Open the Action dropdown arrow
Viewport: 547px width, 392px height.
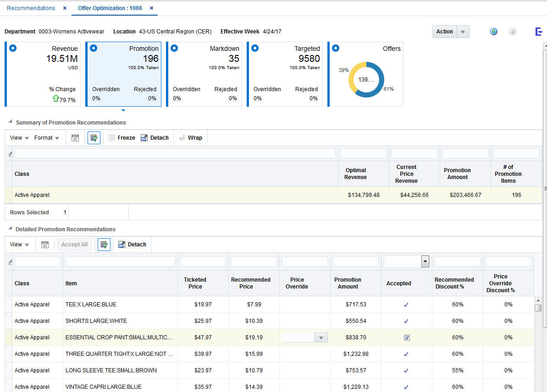click(463, 32)
